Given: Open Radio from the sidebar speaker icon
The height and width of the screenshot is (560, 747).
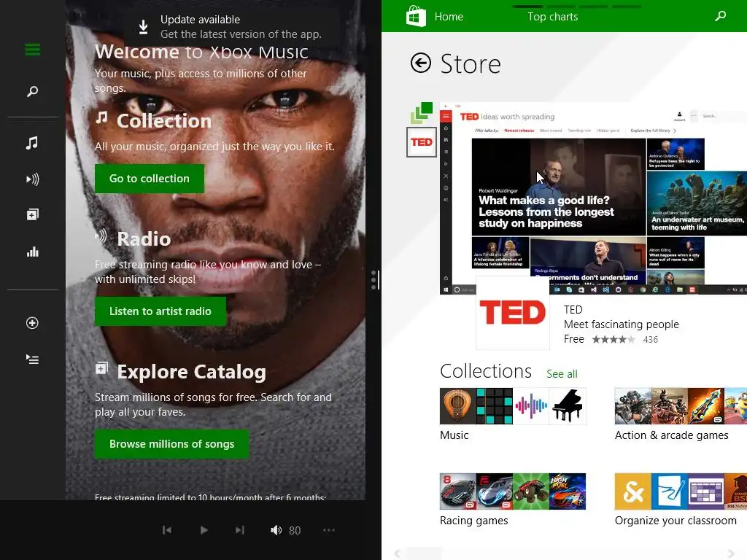Looking at the screenshot, I should point(32,179).
